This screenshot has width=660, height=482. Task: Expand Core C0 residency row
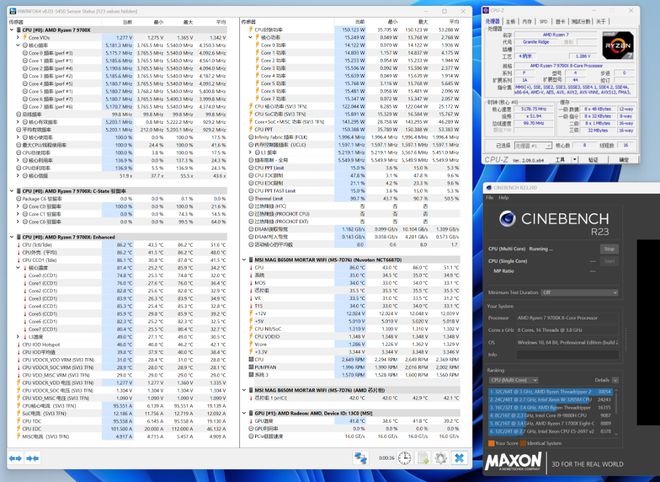(18, 206)
